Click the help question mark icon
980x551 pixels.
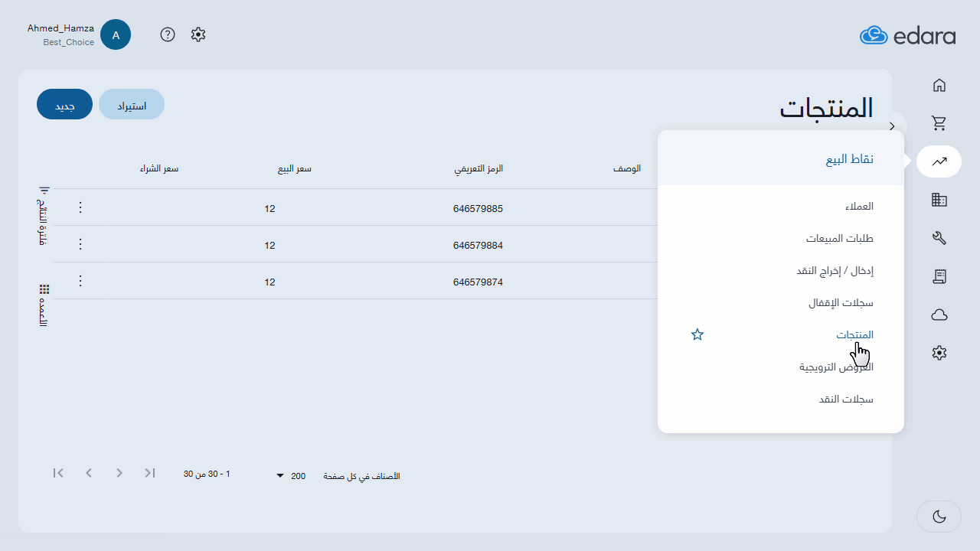point(168,34)
